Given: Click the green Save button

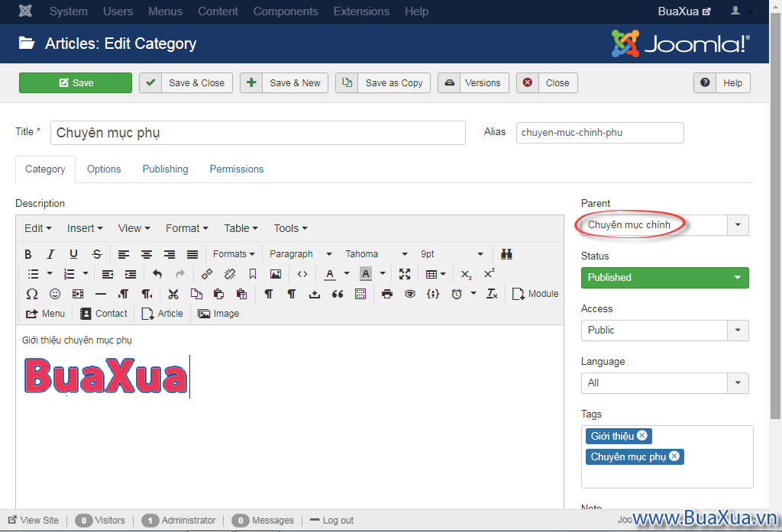Looking at the screenshot, I should (x=76, y=82).
